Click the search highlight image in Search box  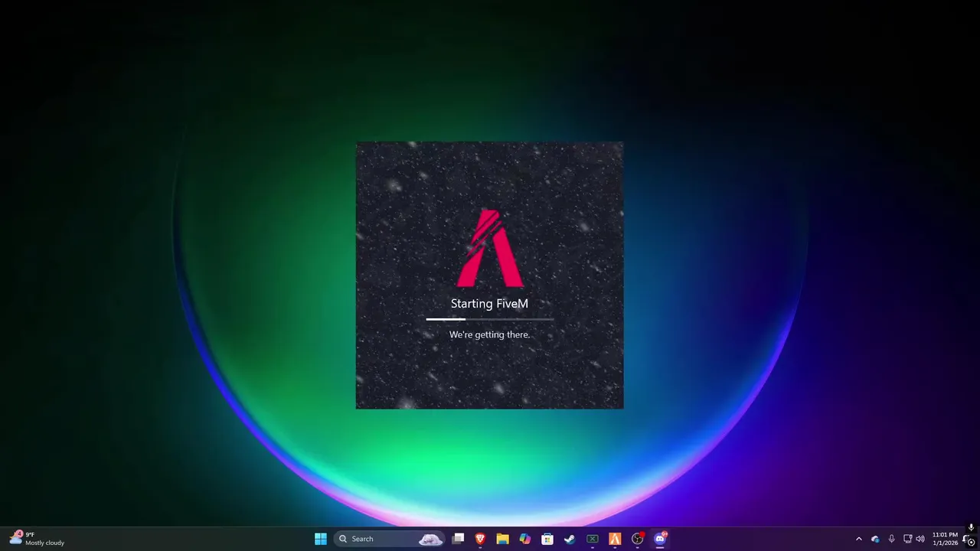point(430,539)
